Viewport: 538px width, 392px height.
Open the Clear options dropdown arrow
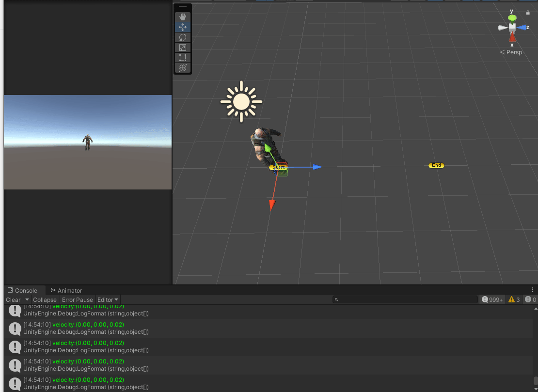tap(27, 300)
